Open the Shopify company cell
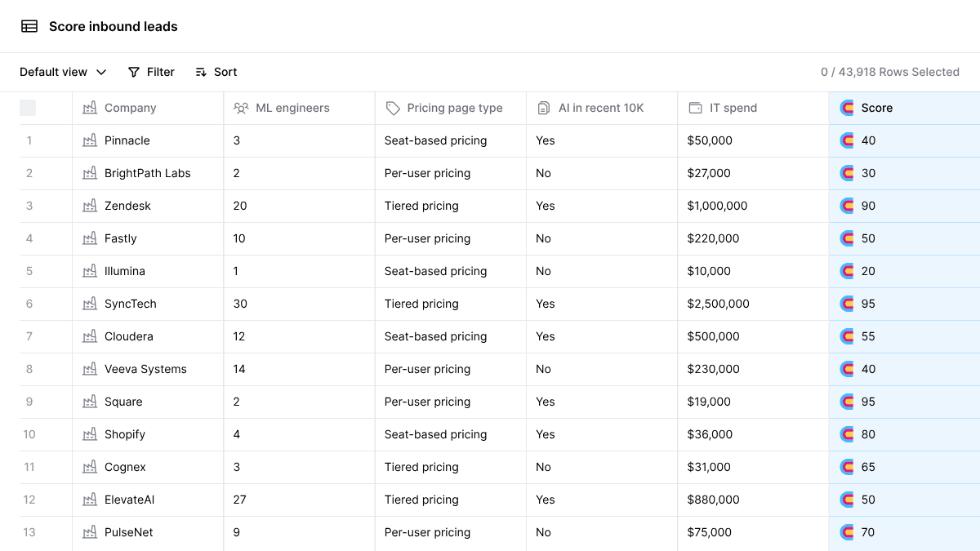Screen dimensions: 980x551 [148, 434]
